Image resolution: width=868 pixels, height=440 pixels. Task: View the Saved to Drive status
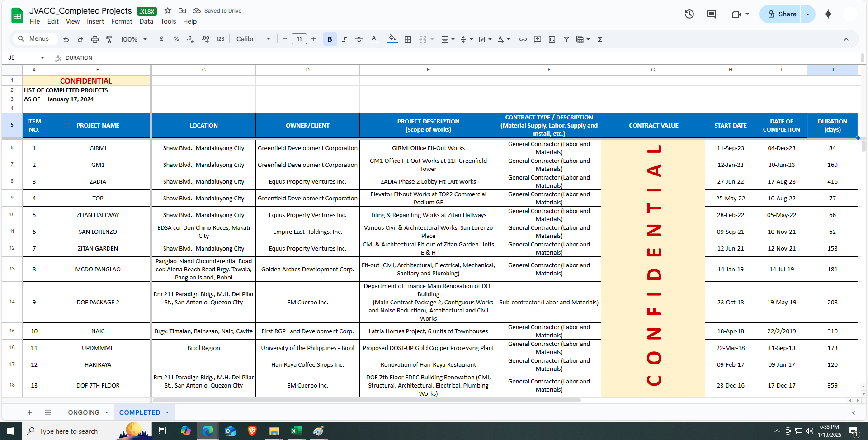click(217, 11)
